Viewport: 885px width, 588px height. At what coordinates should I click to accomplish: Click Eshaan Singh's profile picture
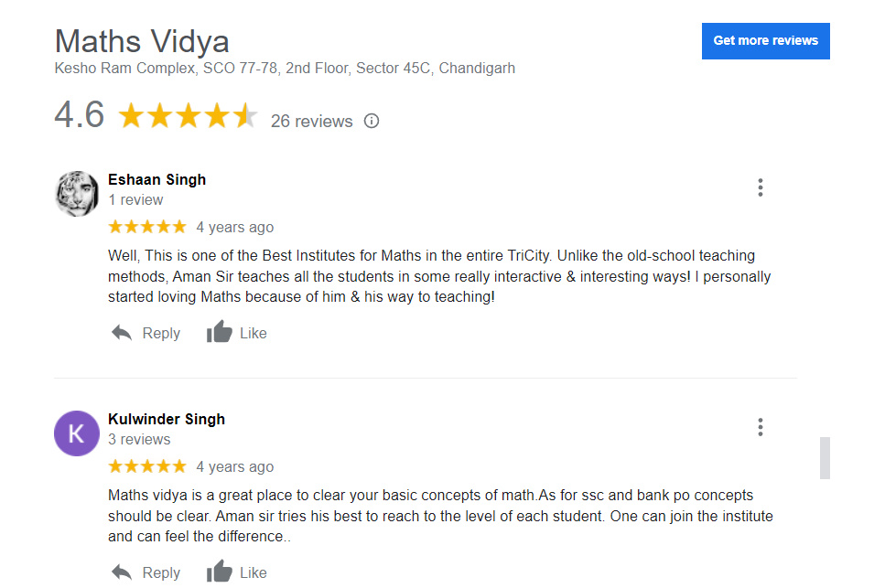(x=77, y=193)
